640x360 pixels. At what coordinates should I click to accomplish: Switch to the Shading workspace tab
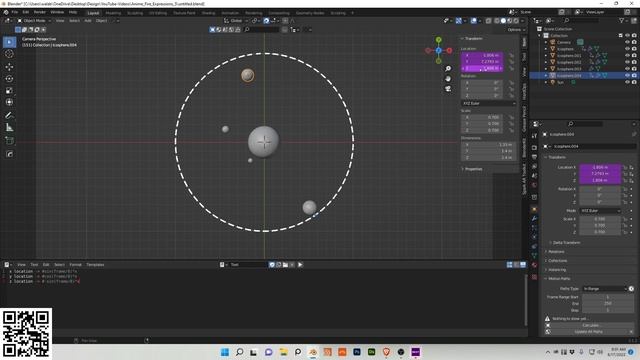tap(208, 13)
